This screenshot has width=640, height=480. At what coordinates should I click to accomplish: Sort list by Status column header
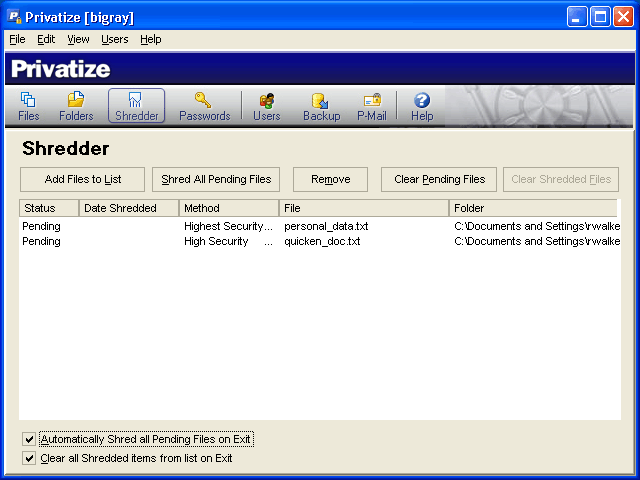[x=48, y=208]
